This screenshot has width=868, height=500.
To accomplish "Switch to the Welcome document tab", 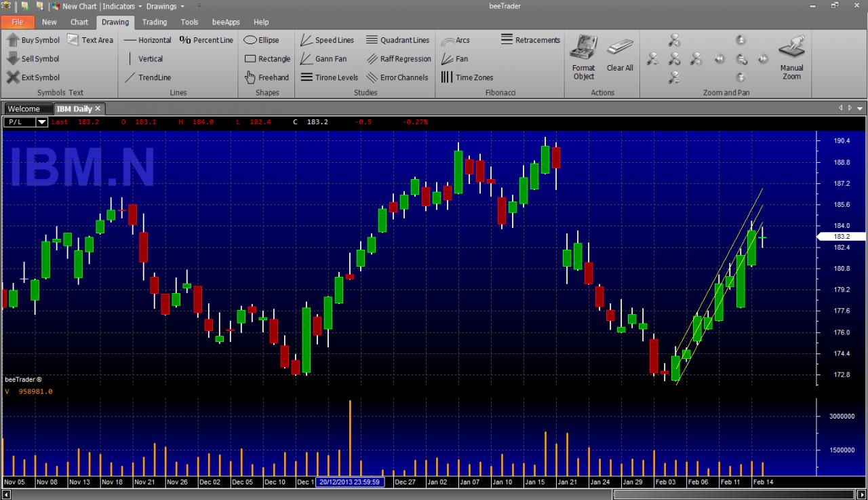I will 24,109.
